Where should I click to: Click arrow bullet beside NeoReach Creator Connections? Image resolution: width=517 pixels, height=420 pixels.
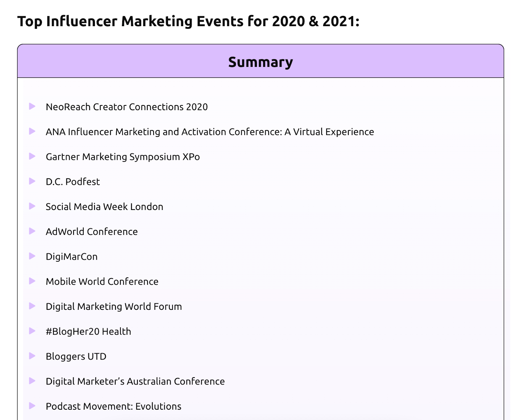(x=32, y=106)
